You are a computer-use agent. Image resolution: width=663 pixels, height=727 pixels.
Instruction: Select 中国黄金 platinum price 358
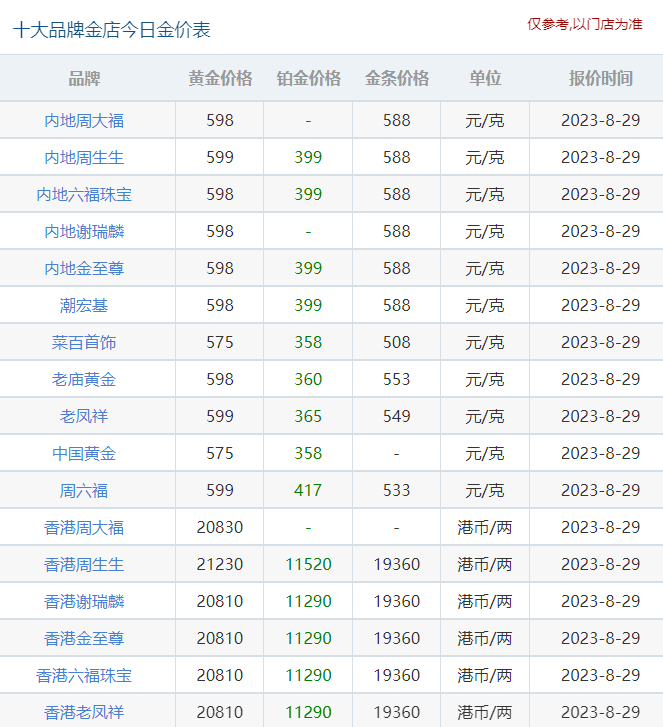(308, 453)
